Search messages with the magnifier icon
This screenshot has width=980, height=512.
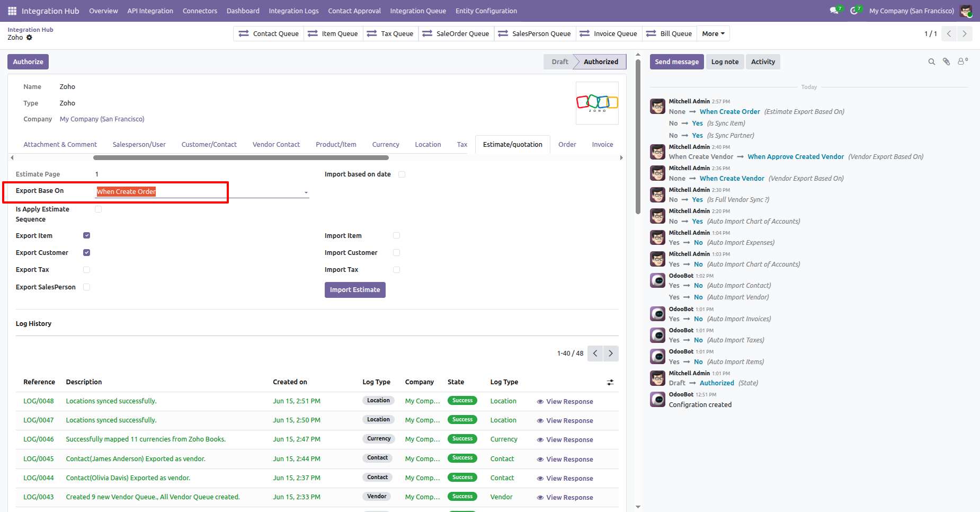[x=931, y=62]
